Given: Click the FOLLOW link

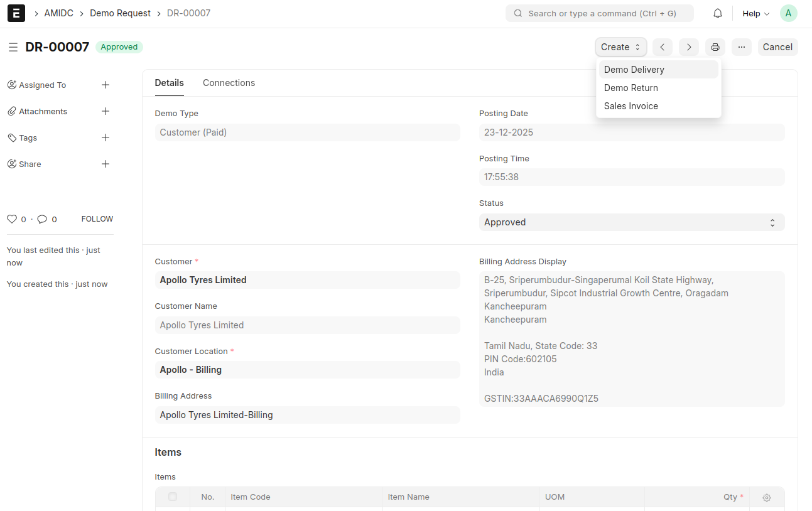Looking at the screenshot, I should pos(97,219).
